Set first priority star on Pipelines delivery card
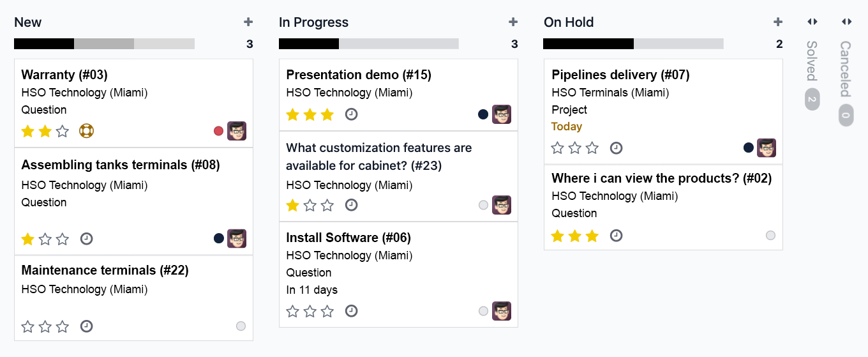The height and width of the screenshot is (357, 868). click(x=558, y=148)
